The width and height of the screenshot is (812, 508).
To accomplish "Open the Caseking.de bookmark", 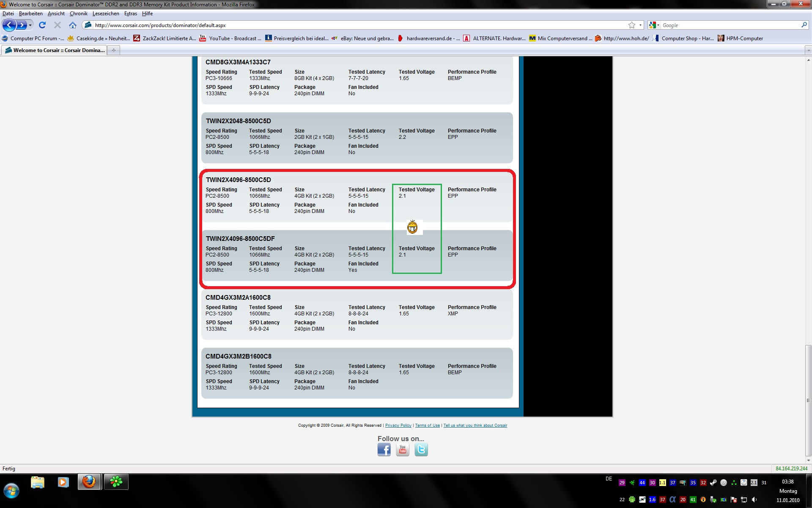I will pyautogui.click(x=99, y=39).
